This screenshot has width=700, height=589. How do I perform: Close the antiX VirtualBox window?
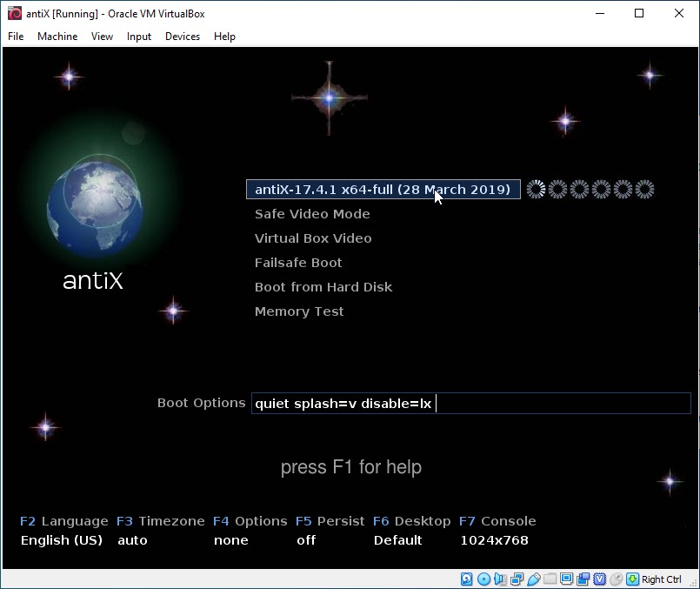[679, 13]
